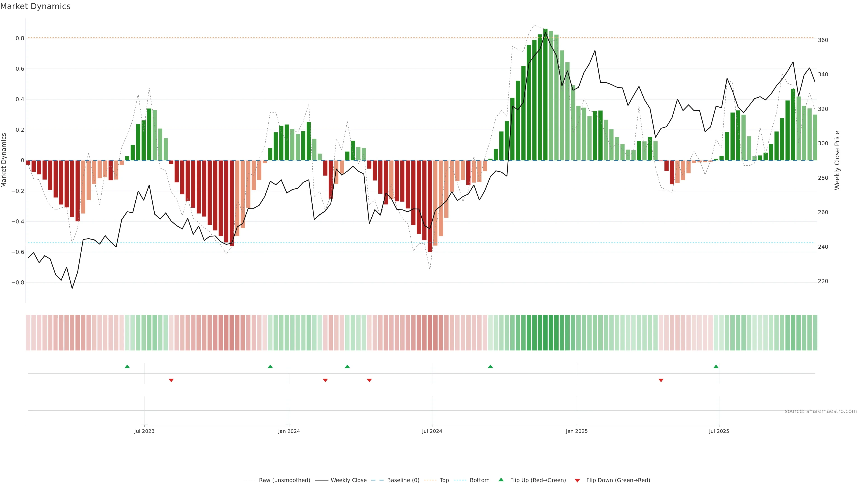868x488 pixels.
Task: Click the flip-up triangle just before Jul 2025
Action: 716,366
